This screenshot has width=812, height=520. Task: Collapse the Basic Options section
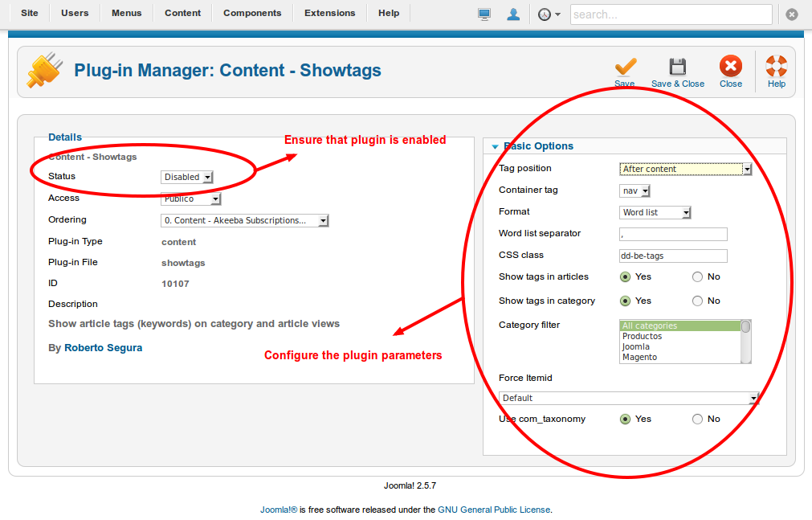point(495,146)
